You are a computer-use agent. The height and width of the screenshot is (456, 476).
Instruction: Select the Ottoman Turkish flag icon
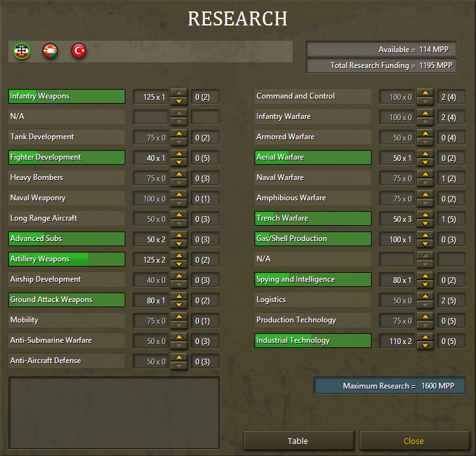[79, 51]
